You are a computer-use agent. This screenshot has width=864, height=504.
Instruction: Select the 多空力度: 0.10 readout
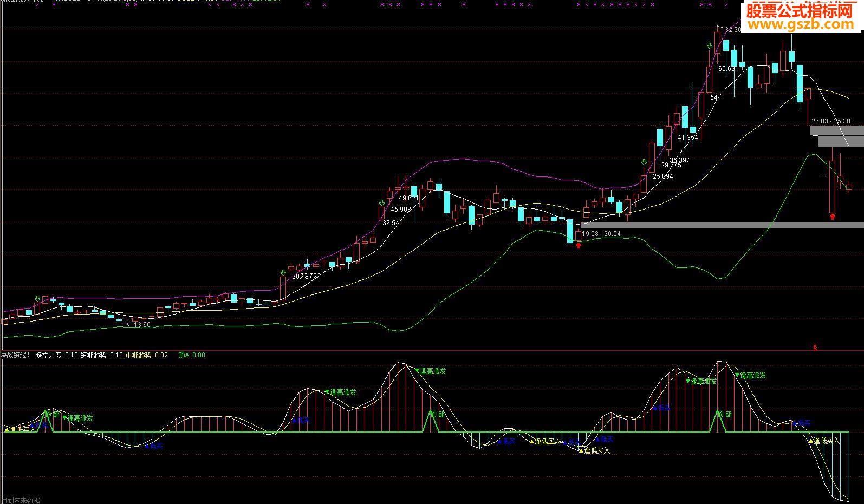click(57, 356)
